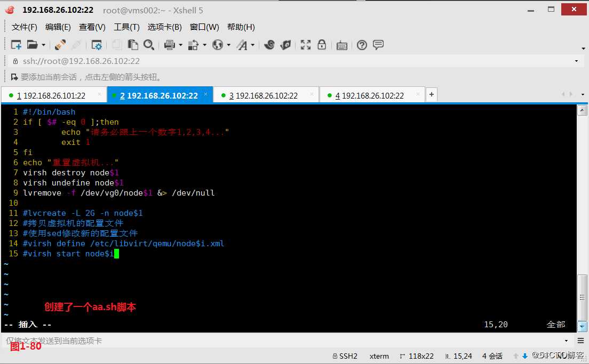Expand the File transfer dropdown arrow
Viewport: 589px width, 364px height.
pos(205,45)
